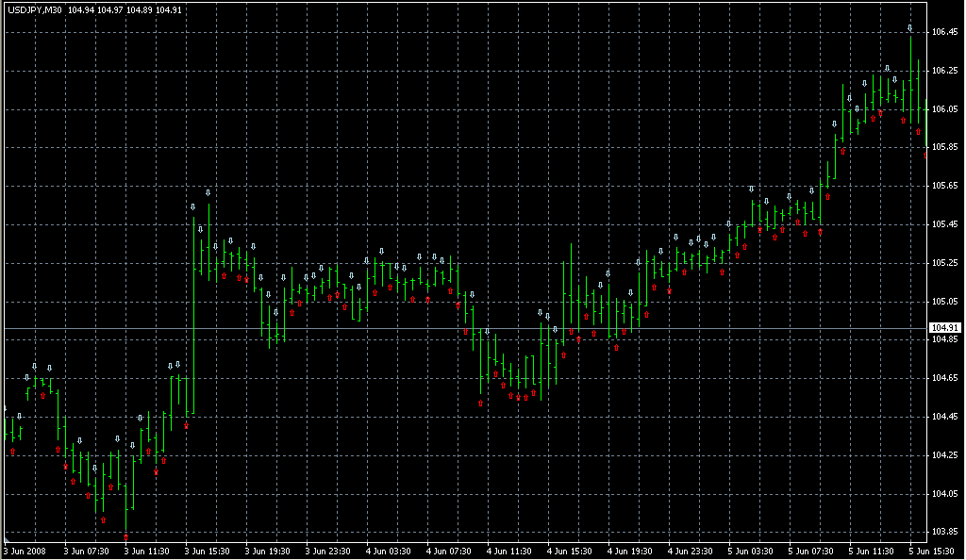Click the 105.85 price axis label
The width and height of the screenshot is (966, 560).
(x=944, y=148)
